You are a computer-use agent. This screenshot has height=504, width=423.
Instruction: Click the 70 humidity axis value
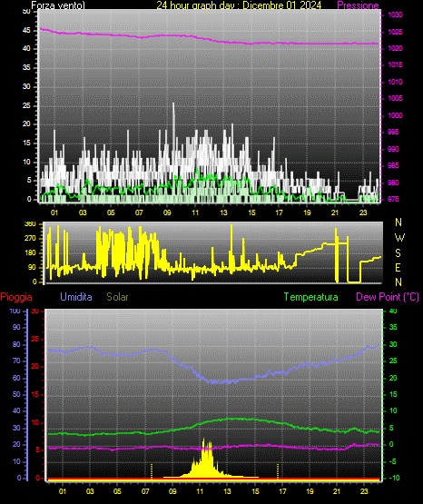pos(16,361)
